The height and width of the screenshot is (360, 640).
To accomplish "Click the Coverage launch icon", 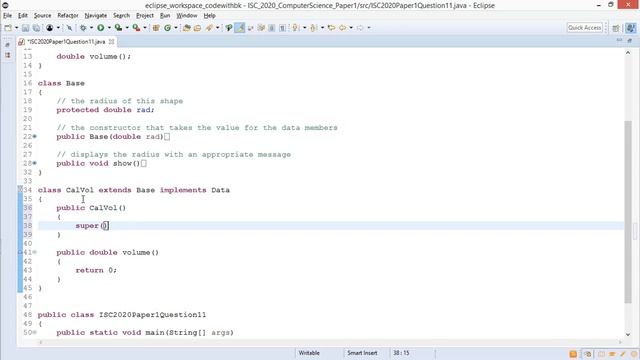I will pos(118,28).
